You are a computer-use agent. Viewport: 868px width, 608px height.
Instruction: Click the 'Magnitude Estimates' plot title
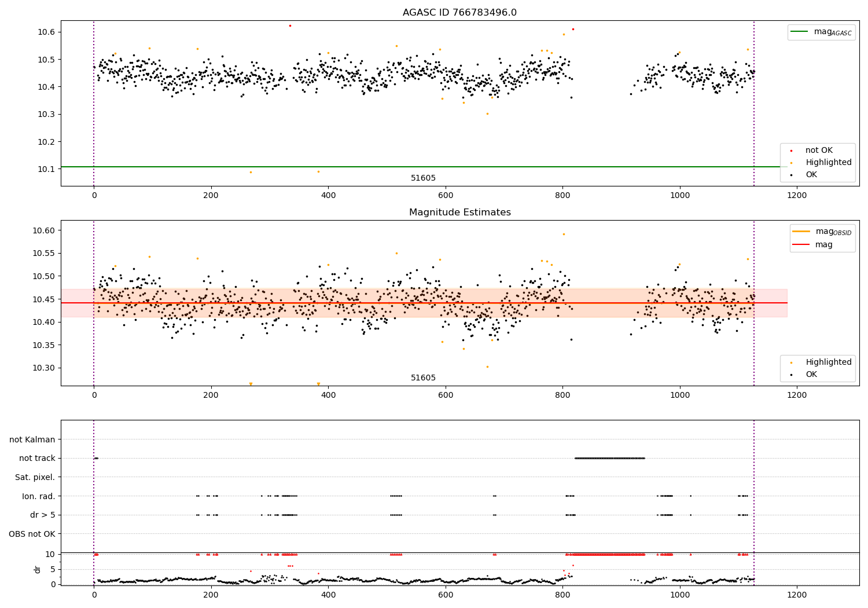459,213
